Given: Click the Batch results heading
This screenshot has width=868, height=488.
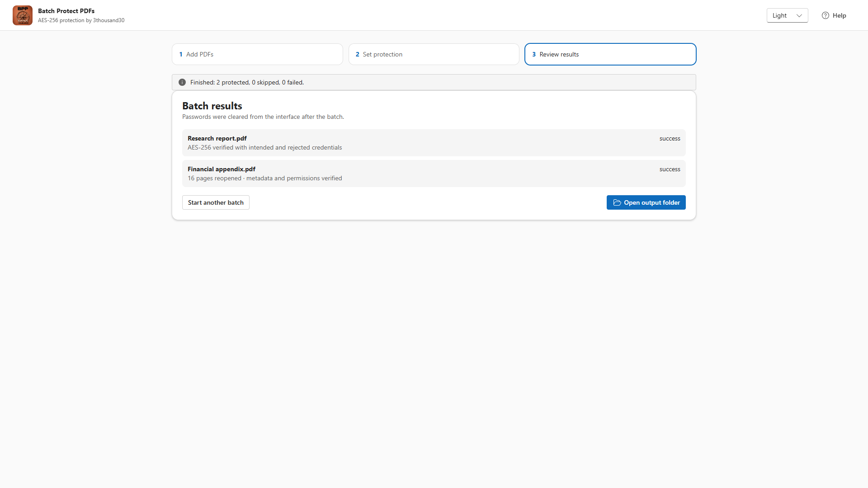Looking at the screenshot, I should [x=212, y=106].
